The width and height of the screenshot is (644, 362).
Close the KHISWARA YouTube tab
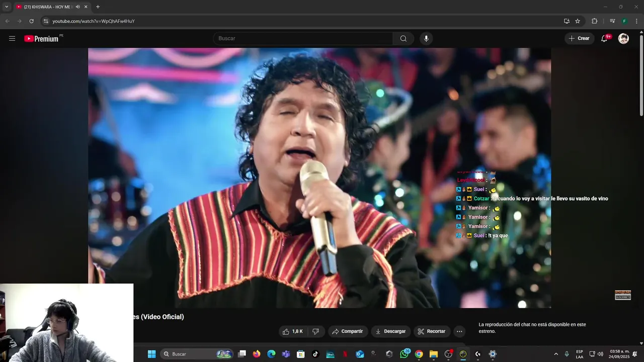point(86,7)
